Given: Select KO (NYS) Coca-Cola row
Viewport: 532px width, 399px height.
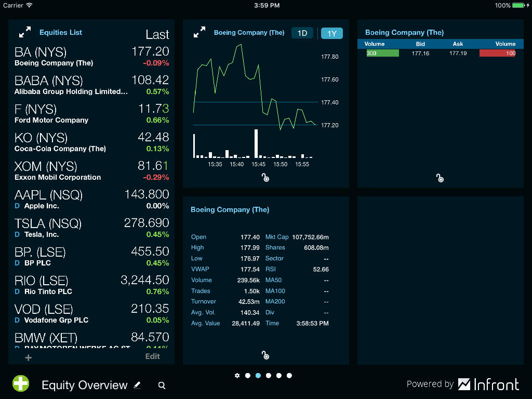Looking at the screenshot, I should (91, 142).
